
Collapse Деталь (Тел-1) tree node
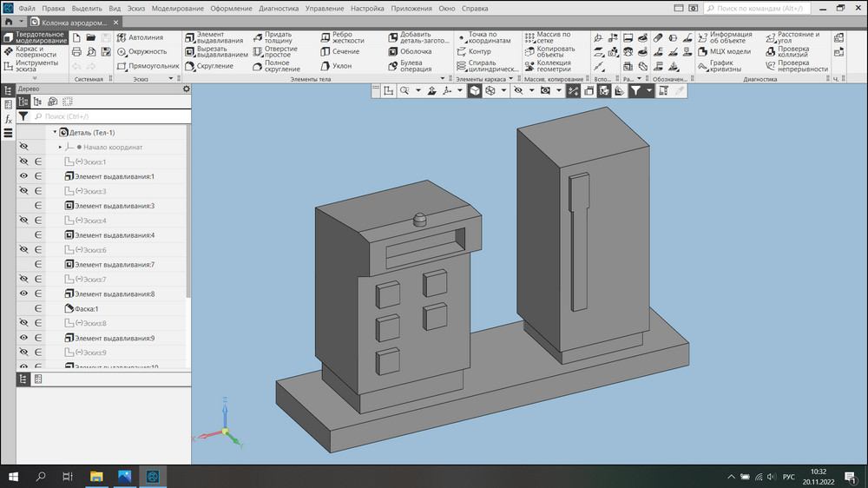[55, 132]
